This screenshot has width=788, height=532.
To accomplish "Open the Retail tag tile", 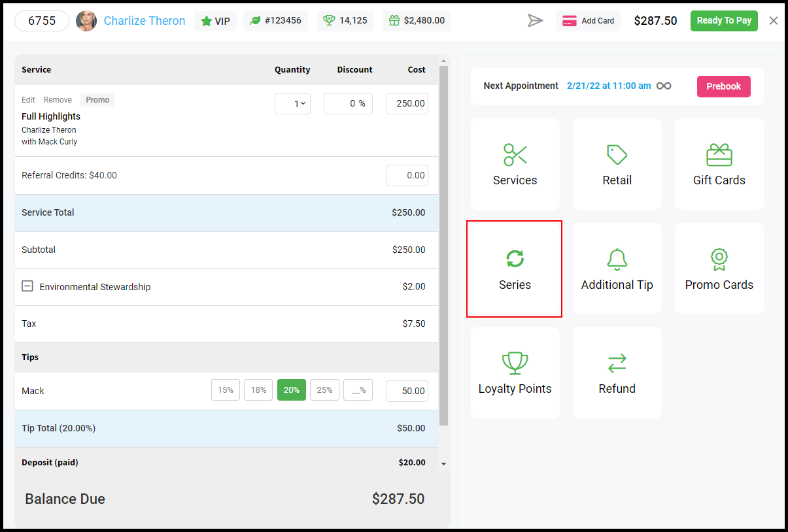I will coord(617,164).
